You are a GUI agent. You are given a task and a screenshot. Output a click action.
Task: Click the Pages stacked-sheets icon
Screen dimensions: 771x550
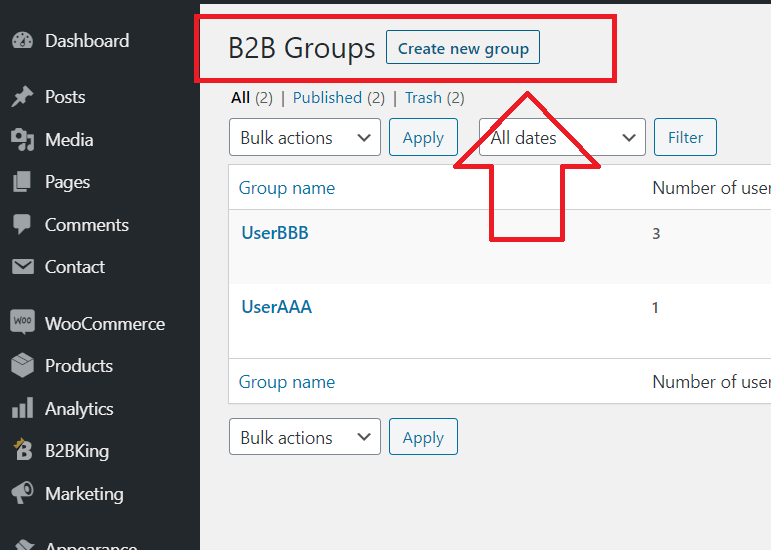coord(22,182)
